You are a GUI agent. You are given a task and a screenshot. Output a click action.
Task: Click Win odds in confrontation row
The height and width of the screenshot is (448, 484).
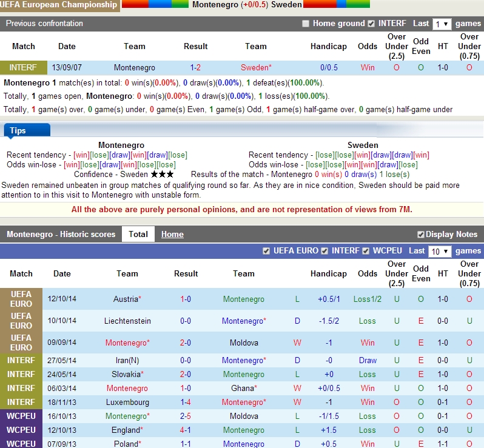point(368,67)
